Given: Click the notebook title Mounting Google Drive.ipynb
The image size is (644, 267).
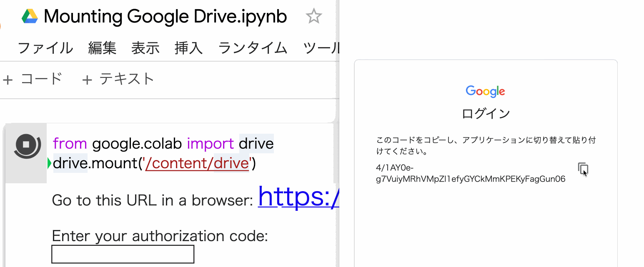Looking at the screenshot, I should coord(165,17).
